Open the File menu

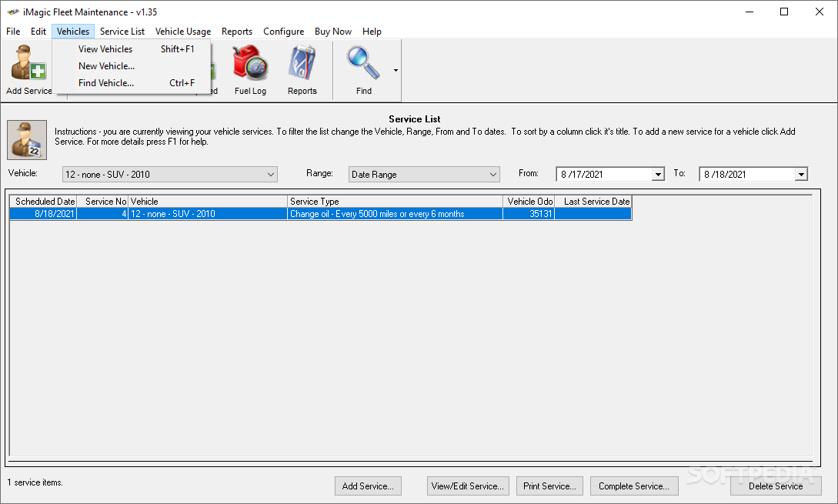point(13,32)
